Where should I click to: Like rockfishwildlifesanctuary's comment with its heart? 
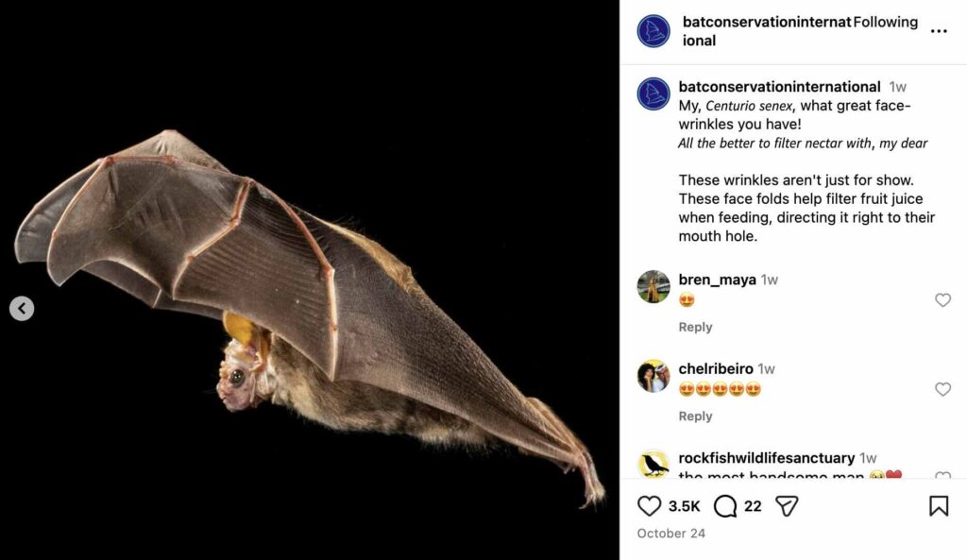942,477
